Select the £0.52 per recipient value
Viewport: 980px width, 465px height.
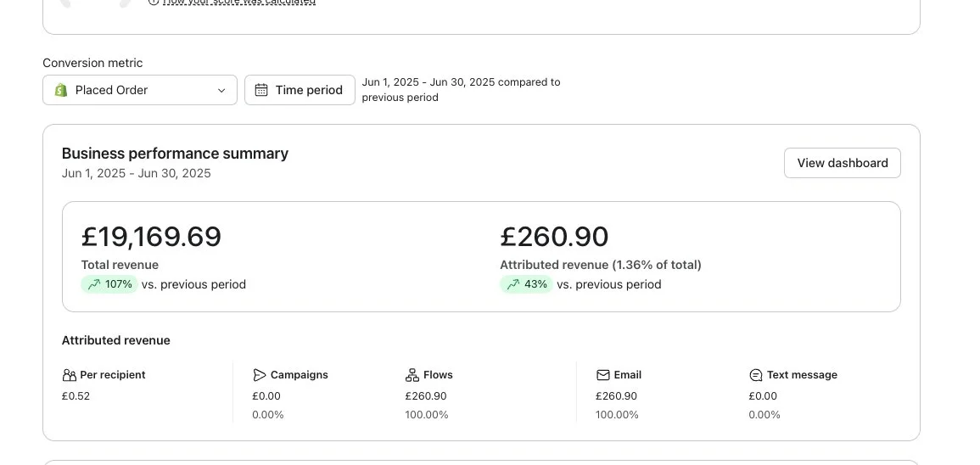pos(76,396)
